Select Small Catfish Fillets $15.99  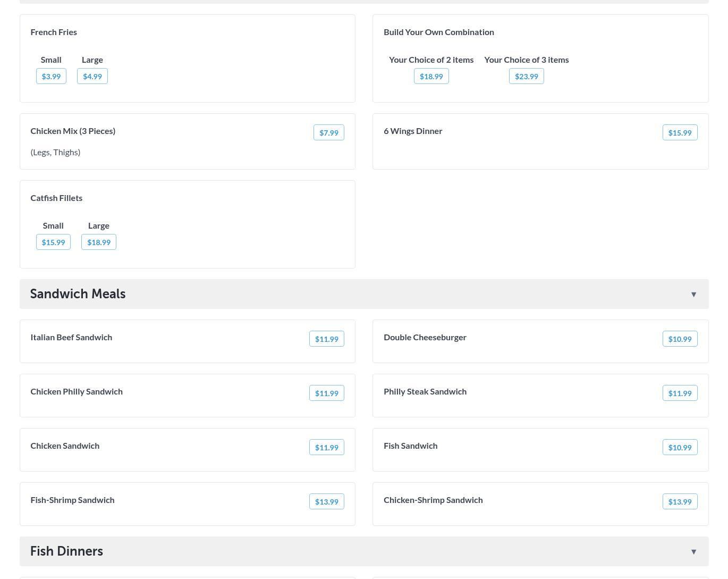tap(53, 242)
